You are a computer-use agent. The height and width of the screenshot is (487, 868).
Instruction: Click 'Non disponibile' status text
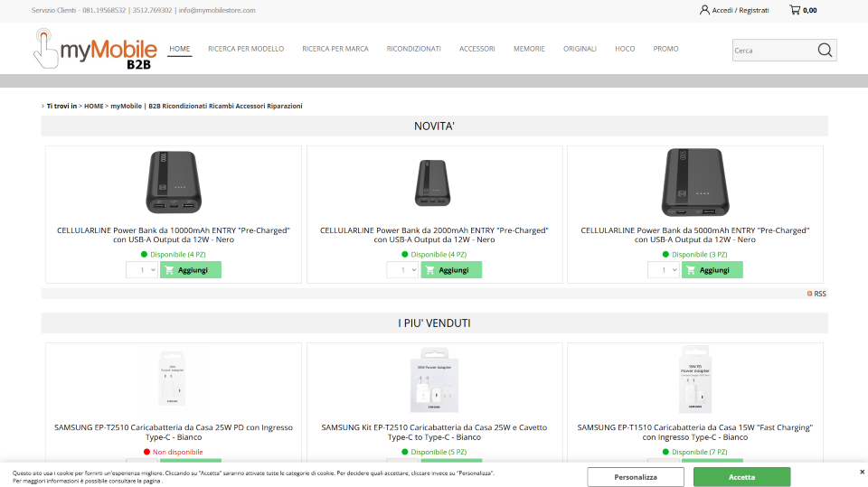(178, 452)
